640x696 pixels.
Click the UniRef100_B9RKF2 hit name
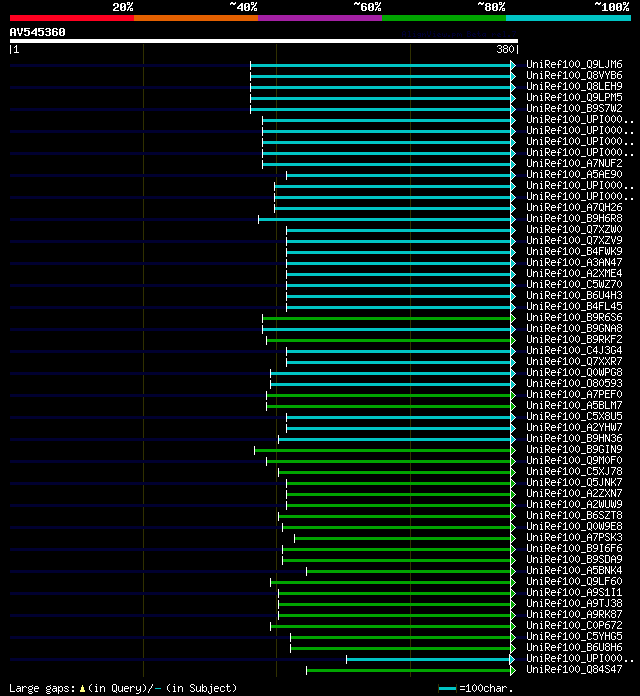pos(574,339)
